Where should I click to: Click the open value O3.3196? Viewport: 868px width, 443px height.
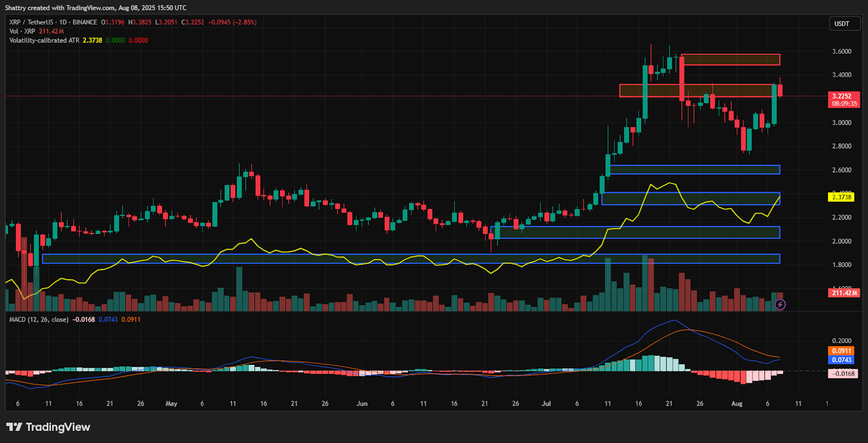113,22
